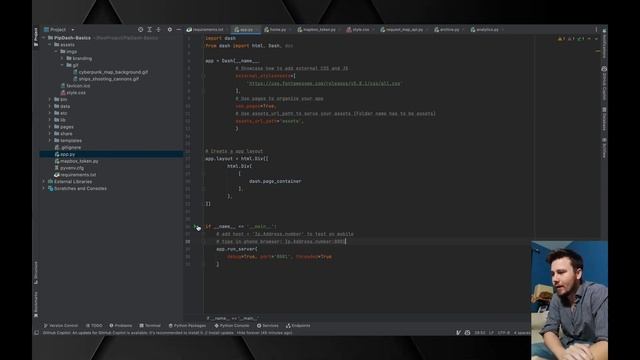Open the SciView sidebar on the right
The height and width of the screenshot is (360, 640).
[604, 148]
